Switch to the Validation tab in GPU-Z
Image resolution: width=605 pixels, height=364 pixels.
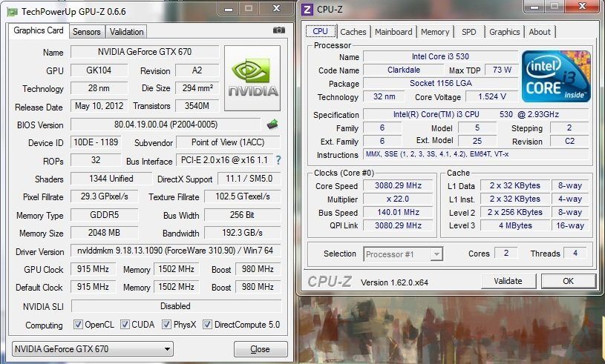pyautogui.click(x=126, y=32)
